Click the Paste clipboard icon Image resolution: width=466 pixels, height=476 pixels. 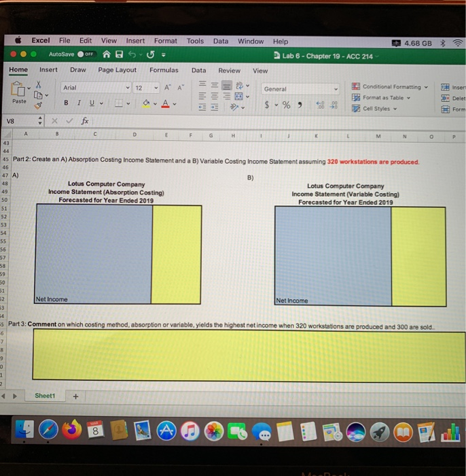(x=18, y=89)
